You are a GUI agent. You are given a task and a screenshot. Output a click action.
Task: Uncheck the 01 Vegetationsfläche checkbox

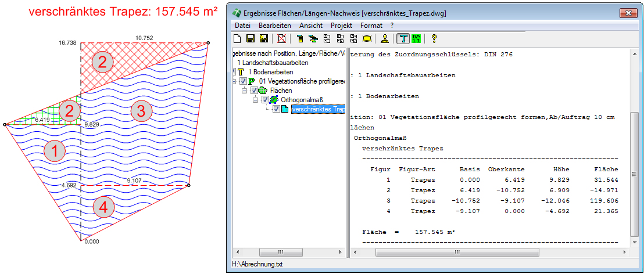click(243, 81)
